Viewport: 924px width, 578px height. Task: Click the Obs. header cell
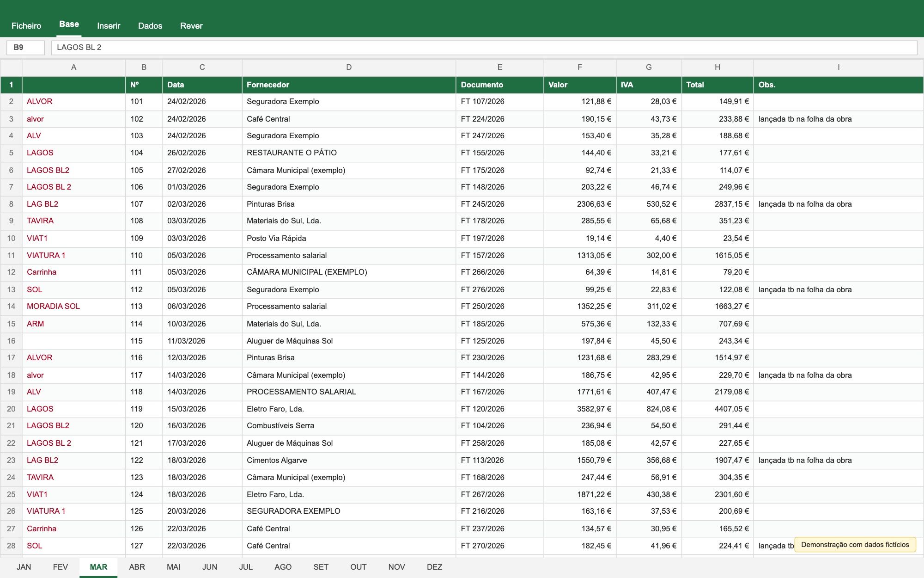[x=839, y=85]
